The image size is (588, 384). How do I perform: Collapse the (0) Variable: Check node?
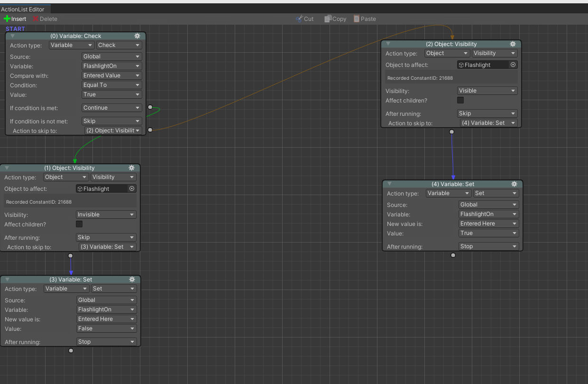(x=13, y=36)
